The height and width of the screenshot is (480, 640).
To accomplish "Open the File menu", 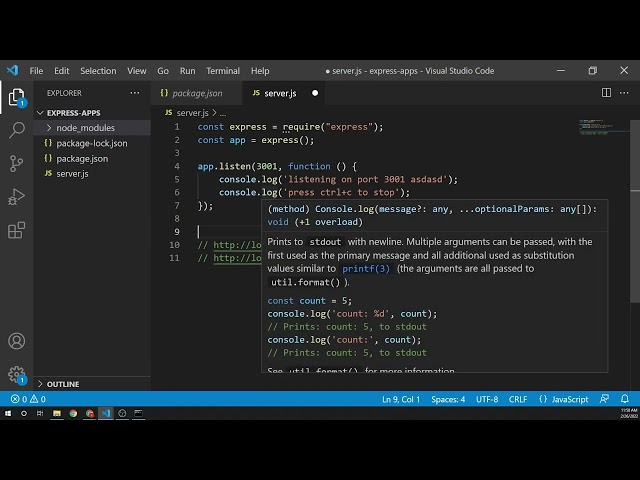I will click(x=36, y=71).
